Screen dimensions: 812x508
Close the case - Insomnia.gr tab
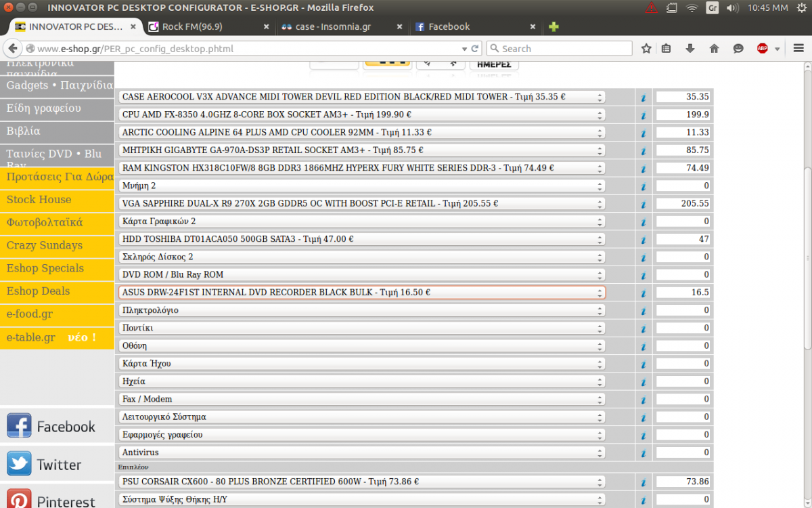400,27
